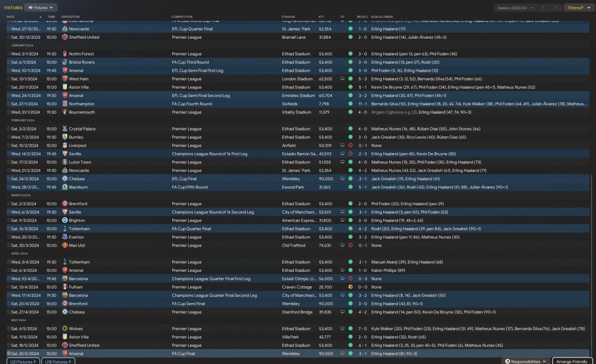Open the Fixtures view dropdown

click(41, 8)
